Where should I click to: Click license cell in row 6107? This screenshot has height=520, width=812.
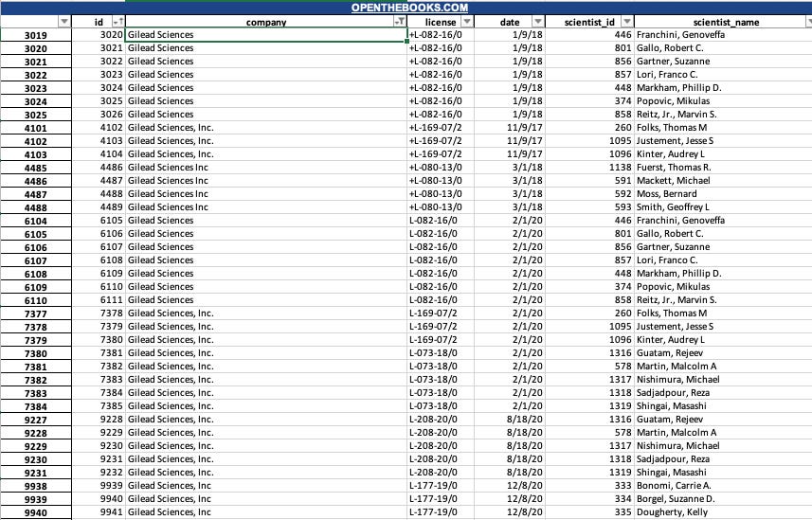[x=441, y=260]
